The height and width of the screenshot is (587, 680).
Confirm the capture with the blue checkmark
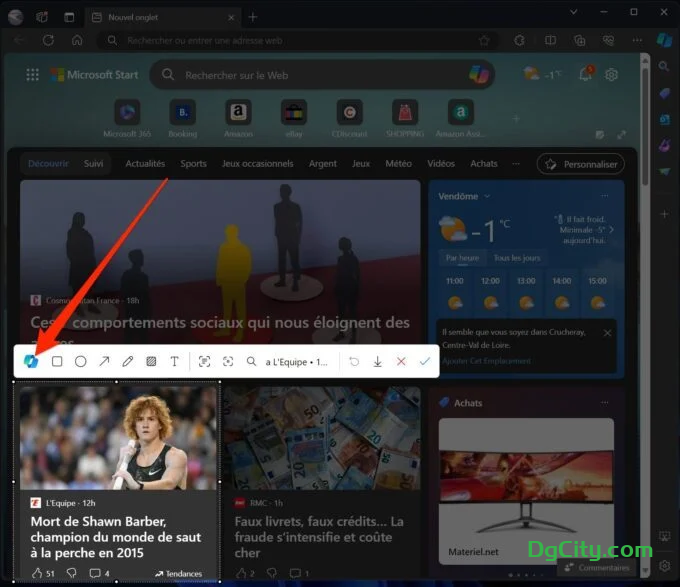pyautogui.click(x=425, y=361)
